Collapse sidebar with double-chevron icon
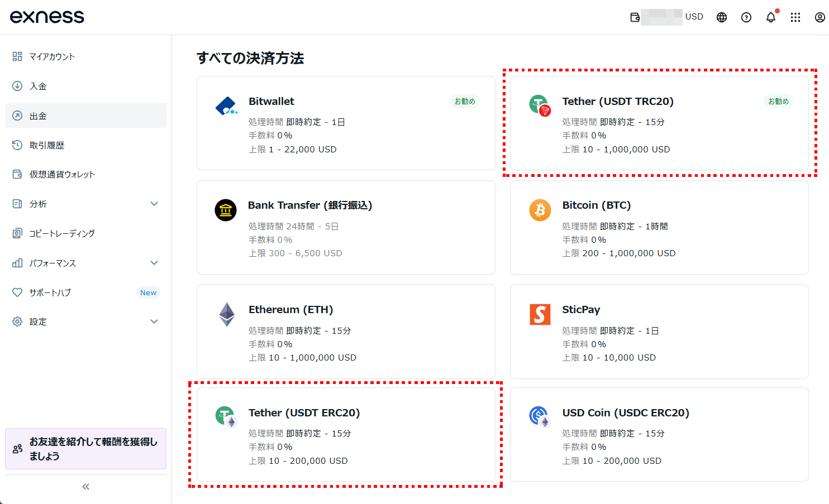 coord(85,487)
